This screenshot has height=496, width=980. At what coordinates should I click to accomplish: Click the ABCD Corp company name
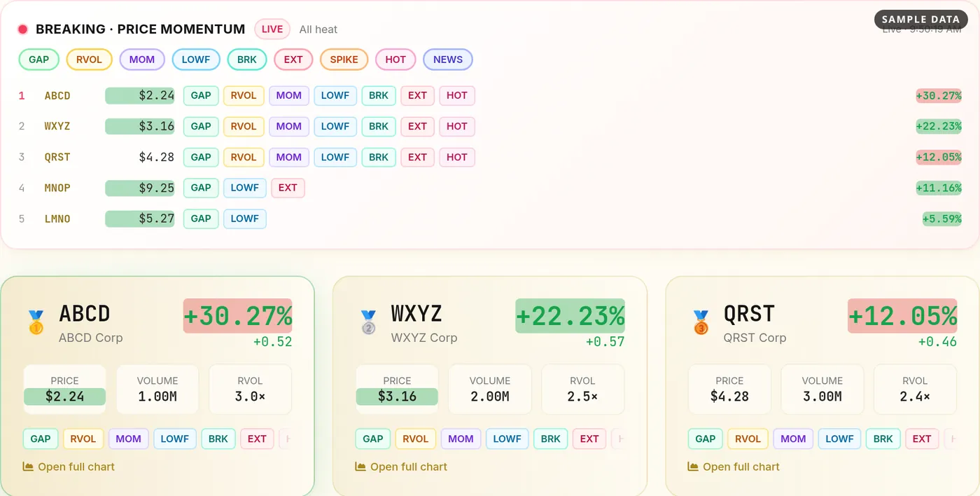[91, 338]
